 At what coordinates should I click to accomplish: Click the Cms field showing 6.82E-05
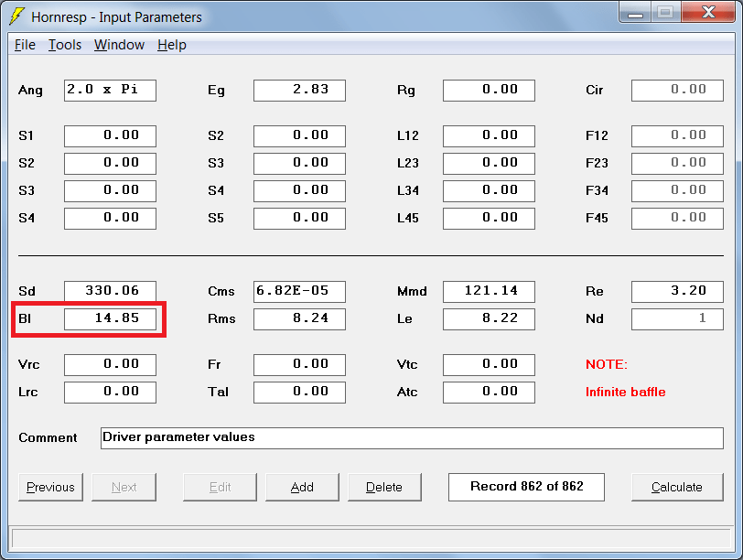pyautogui.click(x=299, y=292)
